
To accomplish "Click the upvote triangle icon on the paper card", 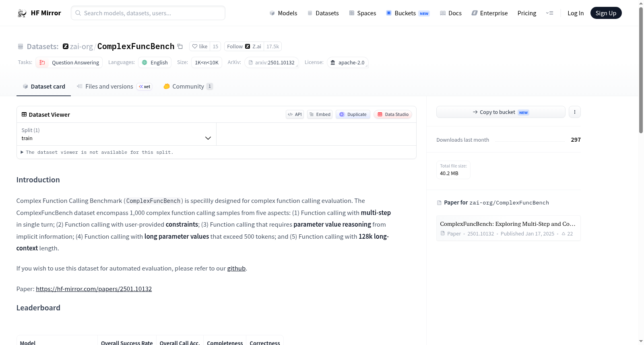I will click(x=563, y=234).
